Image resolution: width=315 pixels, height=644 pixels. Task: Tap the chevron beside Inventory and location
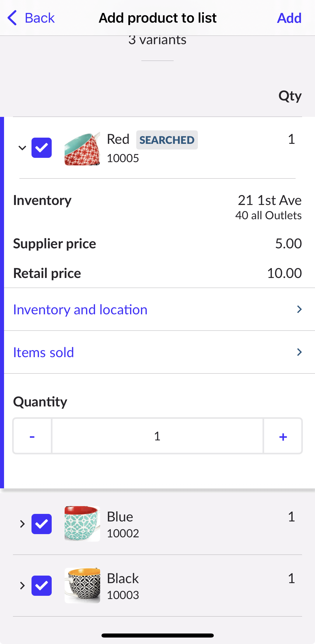click(299, 309)
